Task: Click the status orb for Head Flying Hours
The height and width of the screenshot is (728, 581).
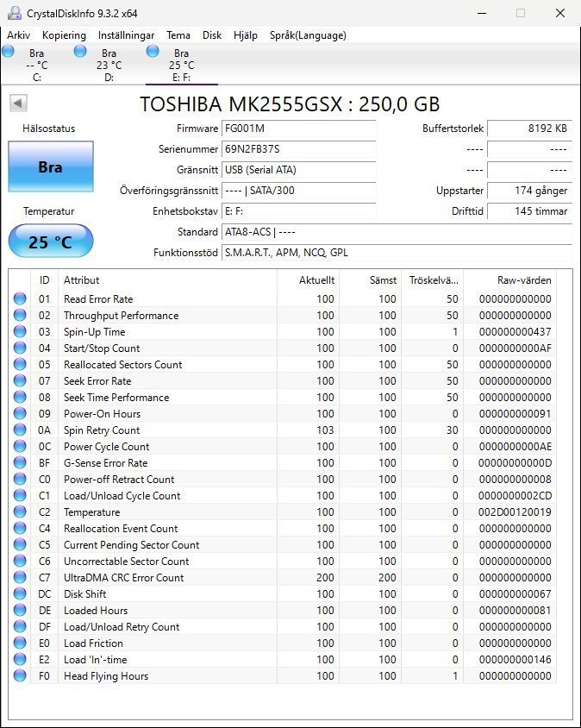Action: click(20, 676)
